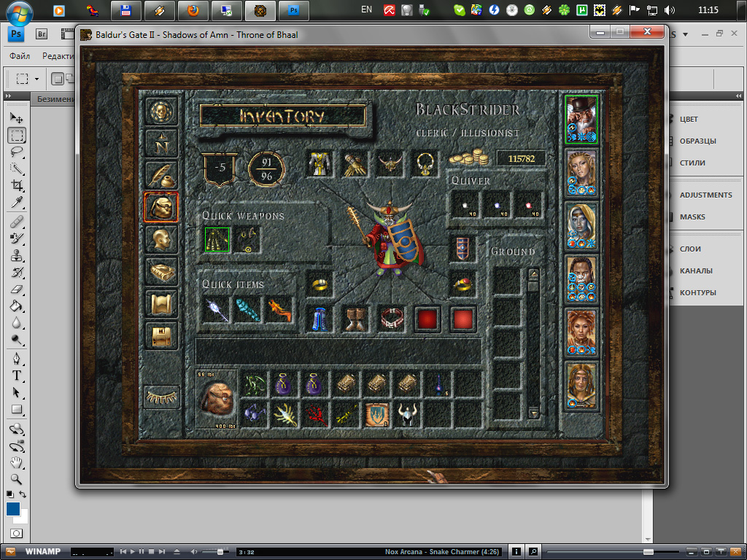Select the Photoshop Type tool
This screenshot has height=560, width=747.
click(x=17, y=376)
